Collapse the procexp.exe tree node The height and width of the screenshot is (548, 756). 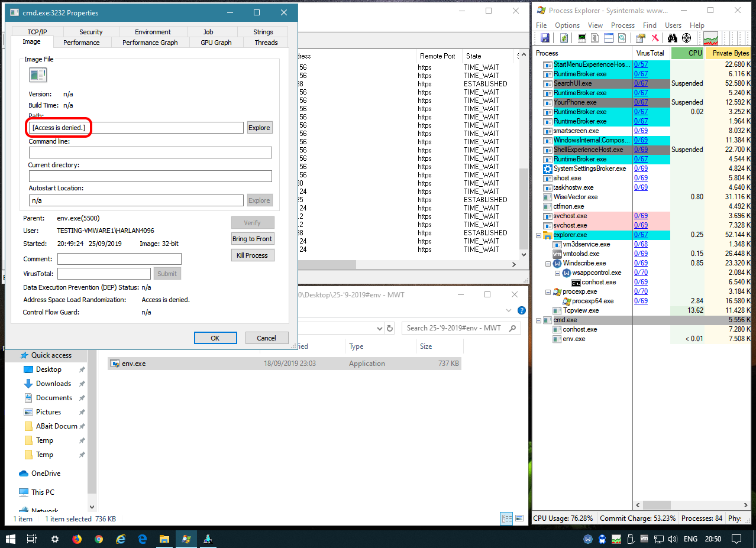tap(548, 291)
